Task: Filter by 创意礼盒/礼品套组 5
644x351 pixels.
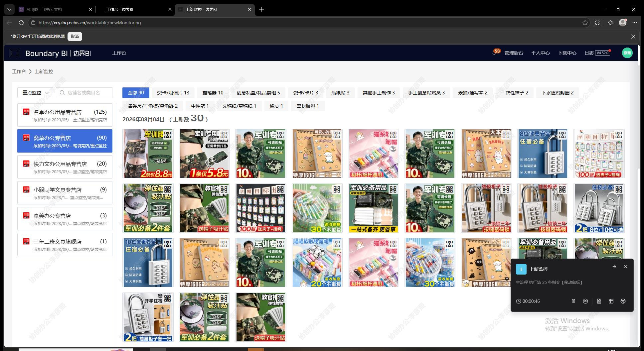Action: 258,93
